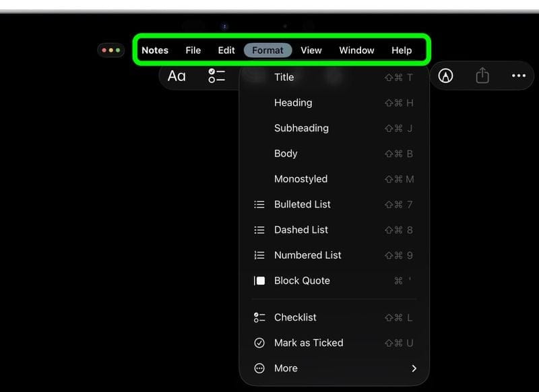Open the File menu
The height and width of the screenshot is (392, 539).
coord(193,51)
